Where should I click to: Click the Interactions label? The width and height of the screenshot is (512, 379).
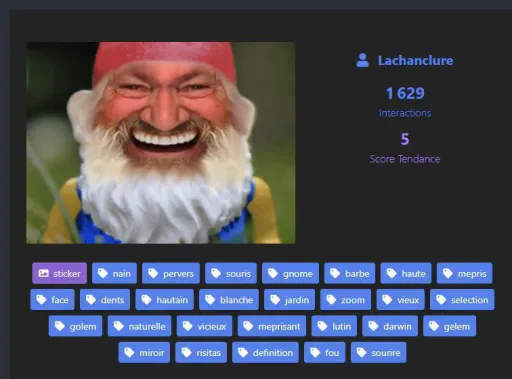pyautogui.click(x=405, y=113)
